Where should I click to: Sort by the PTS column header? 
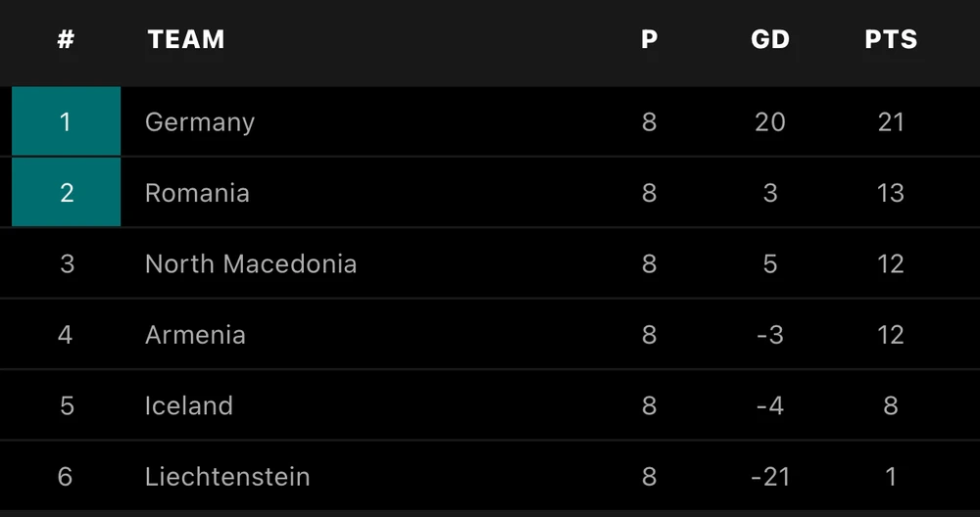pyautogui.click(x=891, y=40)
